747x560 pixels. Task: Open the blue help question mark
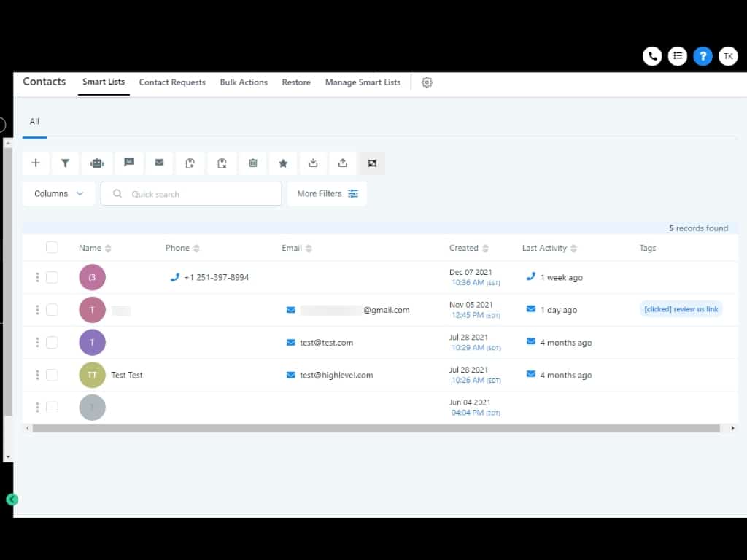(703, 56)
